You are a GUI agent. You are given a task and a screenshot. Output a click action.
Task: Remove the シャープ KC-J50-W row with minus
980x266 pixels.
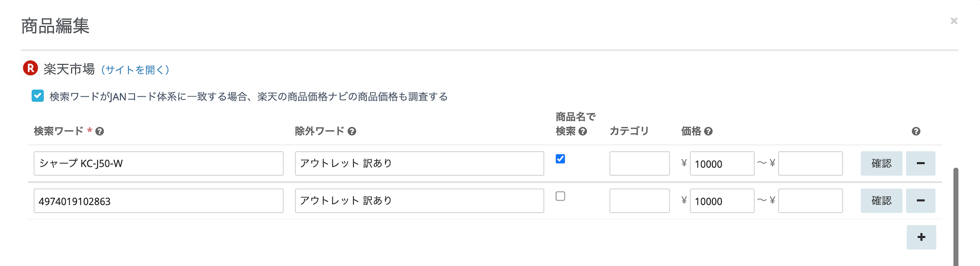(921, 163)
